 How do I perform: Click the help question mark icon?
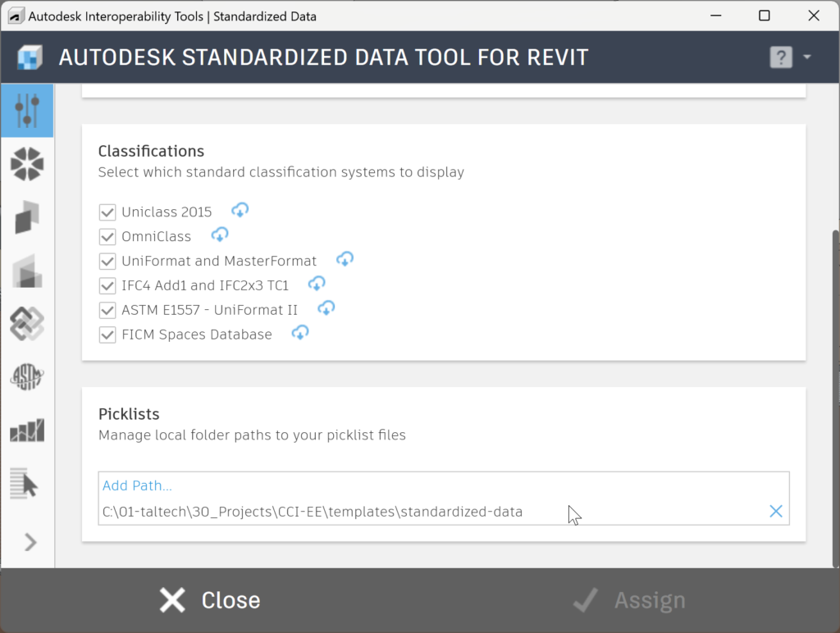point(781,57)
